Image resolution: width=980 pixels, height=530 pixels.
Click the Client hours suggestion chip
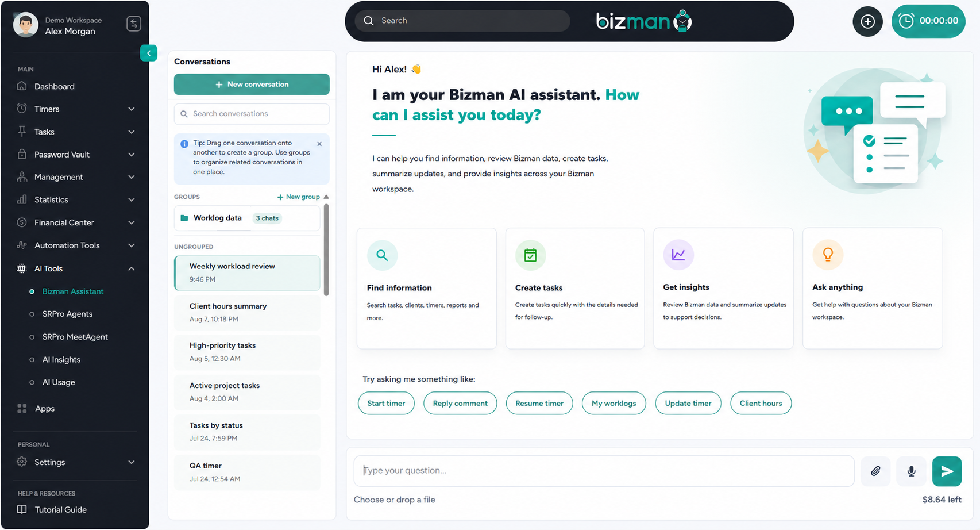(761, 403)
